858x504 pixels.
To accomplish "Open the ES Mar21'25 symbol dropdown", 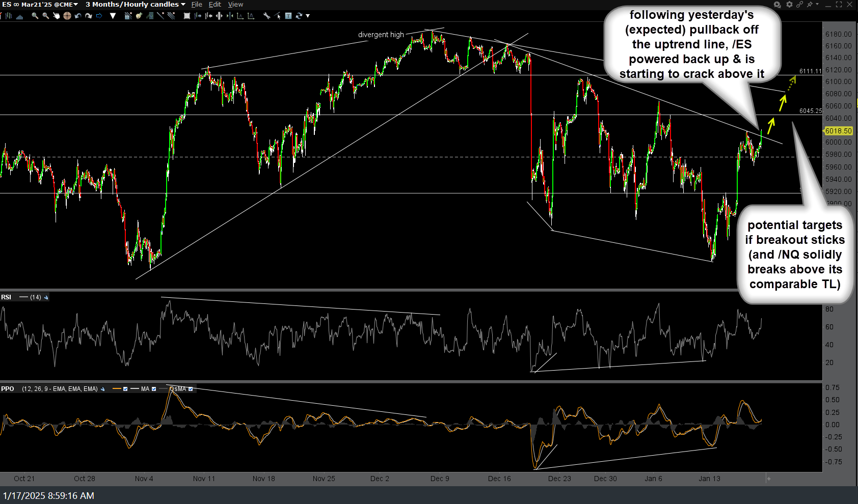I will point(76,4).
